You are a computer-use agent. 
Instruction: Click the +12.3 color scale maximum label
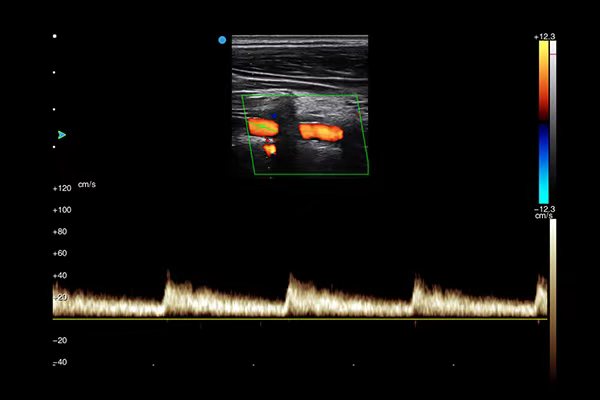coord(544,36)
